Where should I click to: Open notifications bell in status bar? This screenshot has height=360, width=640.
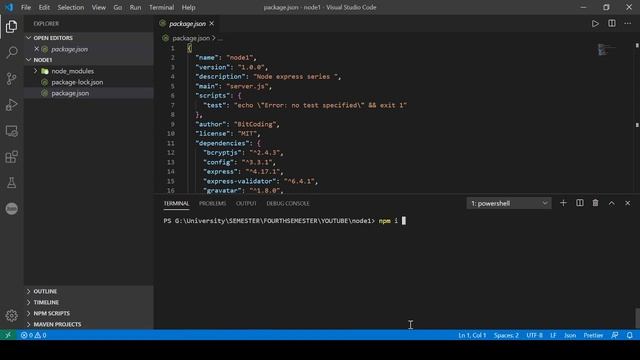click(629, 335)
